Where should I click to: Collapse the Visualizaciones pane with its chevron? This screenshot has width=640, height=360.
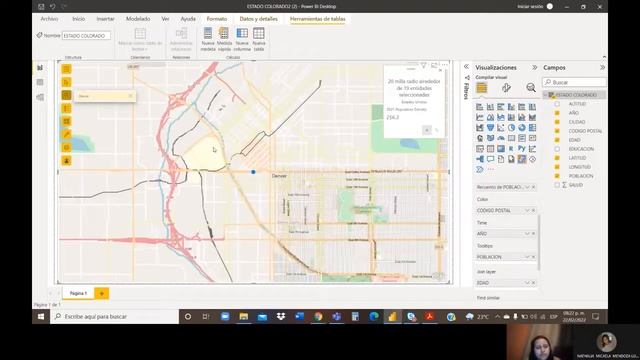[534, 67]
